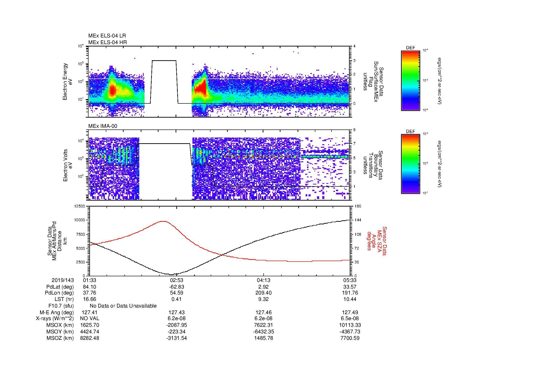Select the MSOZ value '8282.48'
Image resolution: width=555 pixels, height=392 pixels.
coord(90,338)
